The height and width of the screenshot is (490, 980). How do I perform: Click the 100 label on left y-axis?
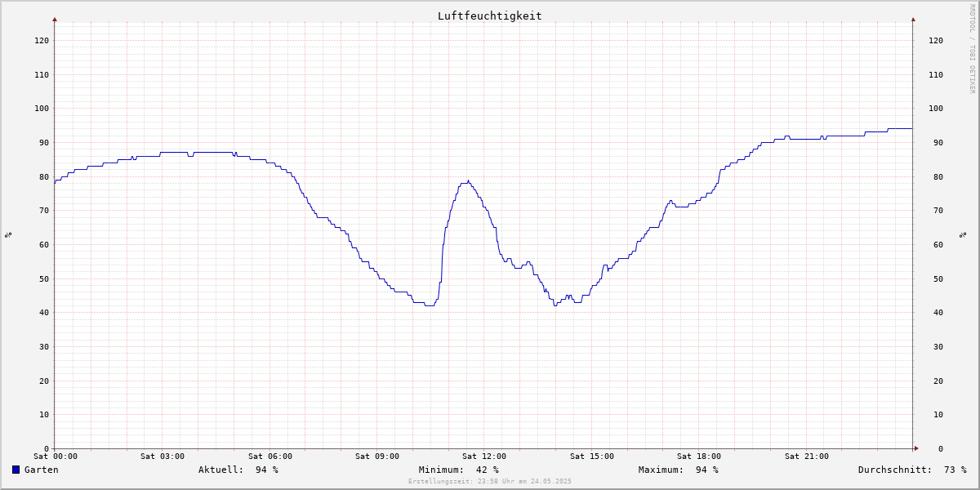(42, 109)
